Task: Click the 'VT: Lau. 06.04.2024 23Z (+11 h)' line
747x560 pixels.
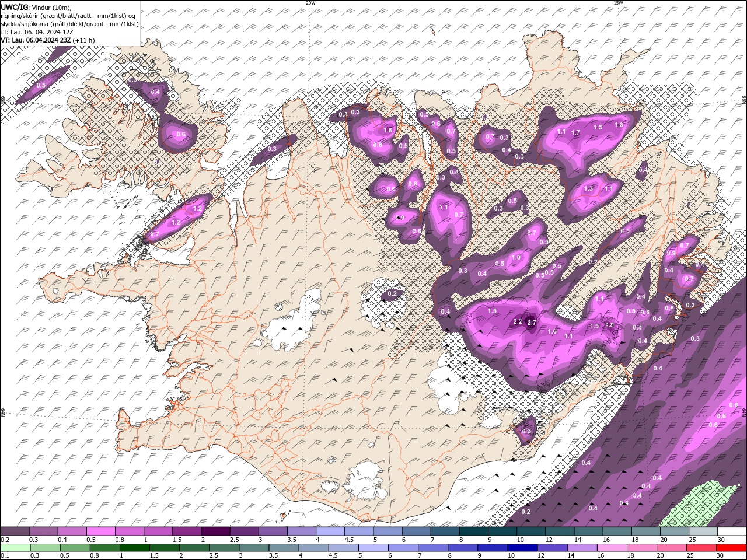Action: pos(48,40)
